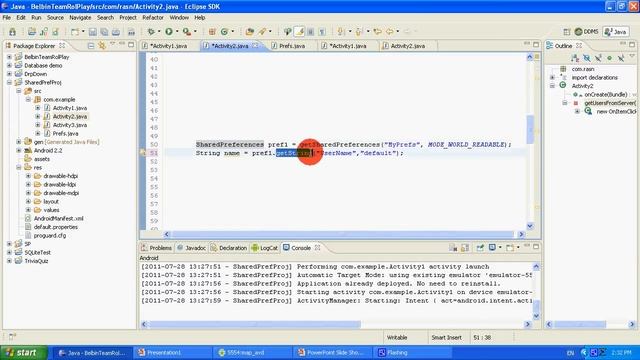
Task: Click the Open Type icon in the toolbar
Action: 249,31
